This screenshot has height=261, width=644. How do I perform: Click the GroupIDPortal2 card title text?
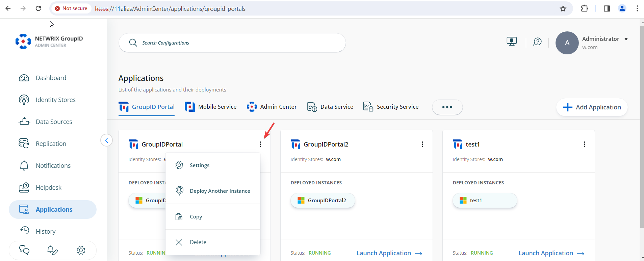click(326, 145)
